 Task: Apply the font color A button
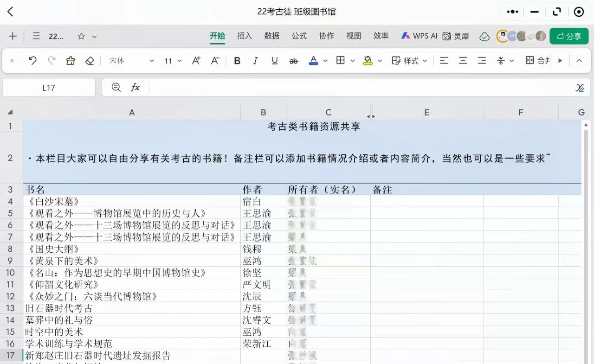pyautogui.click(x=313, y=61)
